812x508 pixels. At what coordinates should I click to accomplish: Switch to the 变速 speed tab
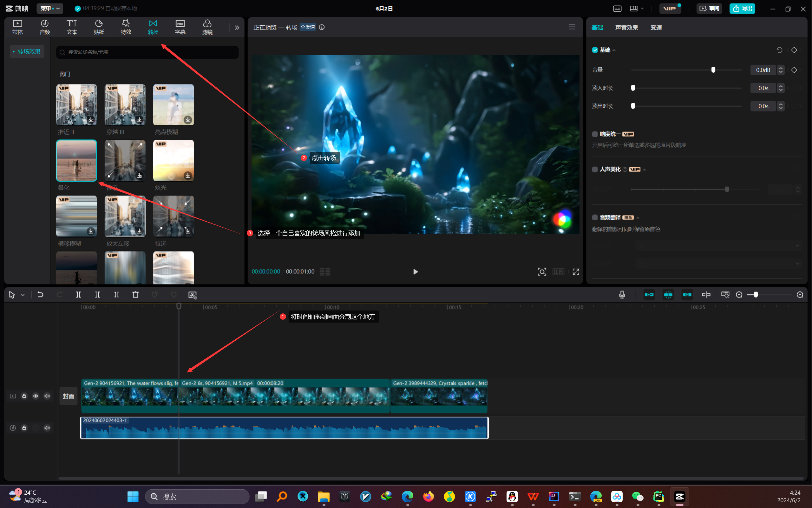tap(656, 28)
